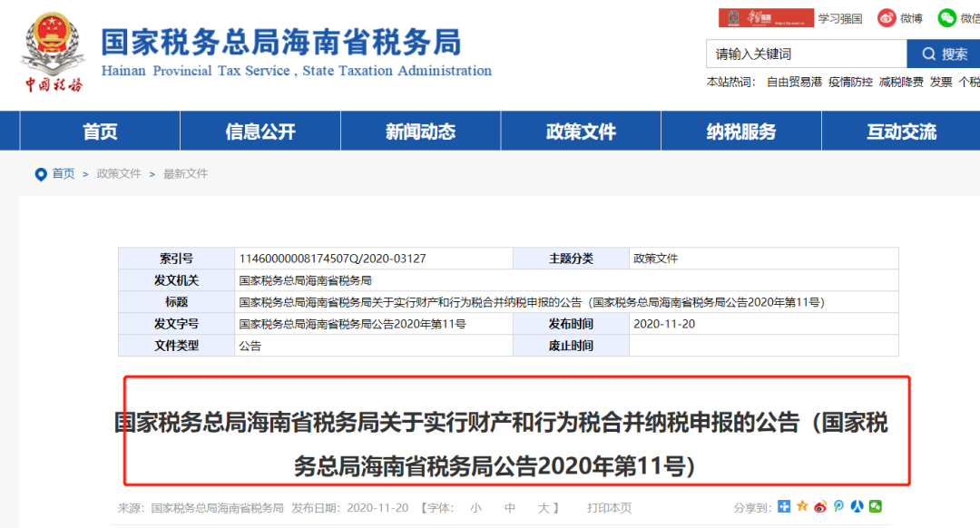Select the 大 font size option

point(544,507)
